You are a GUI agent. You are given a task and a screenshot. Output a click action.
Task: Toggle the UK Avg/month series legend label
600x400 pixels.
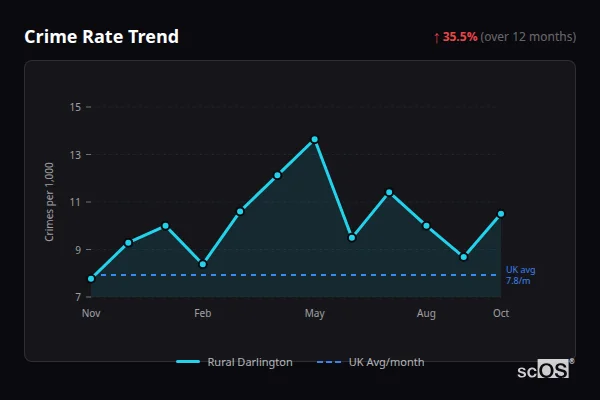(386, 362)
